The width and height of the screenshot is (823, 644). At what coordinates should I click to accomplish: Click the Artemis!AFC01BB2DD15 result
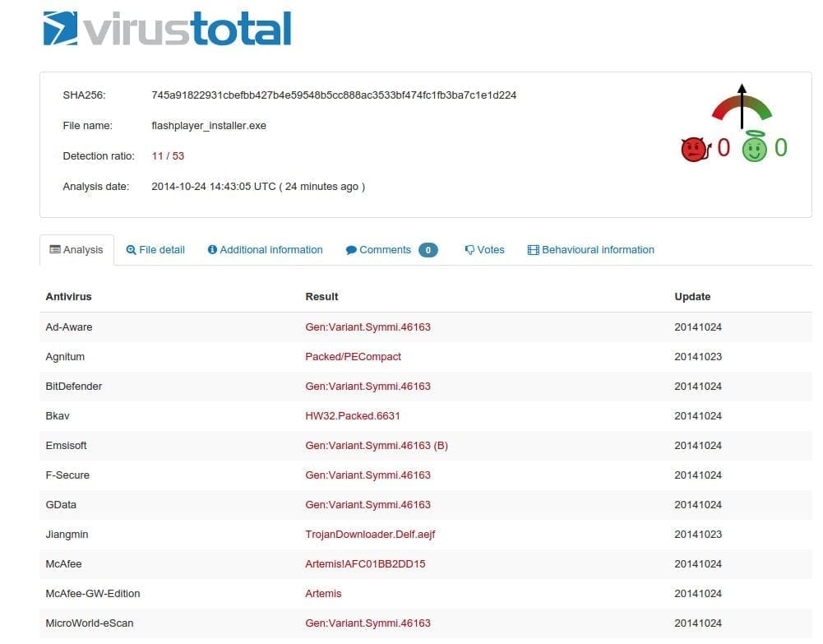coord(365,563)
